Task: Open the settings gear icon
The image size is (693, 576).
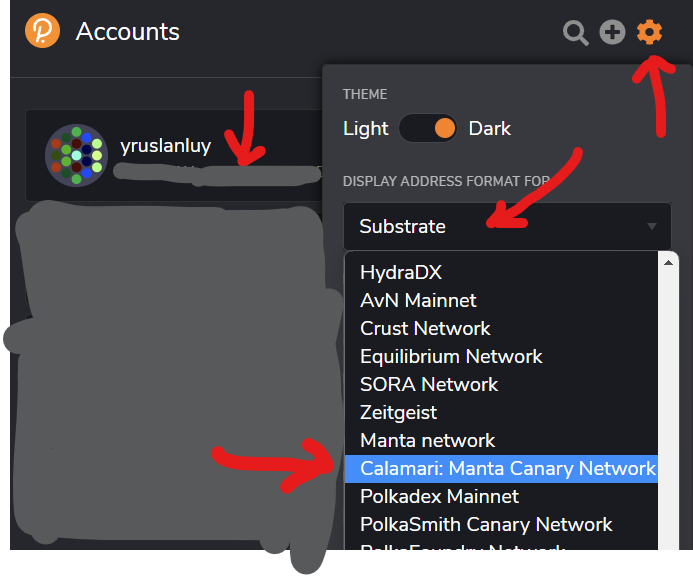Action: (649, 32)
